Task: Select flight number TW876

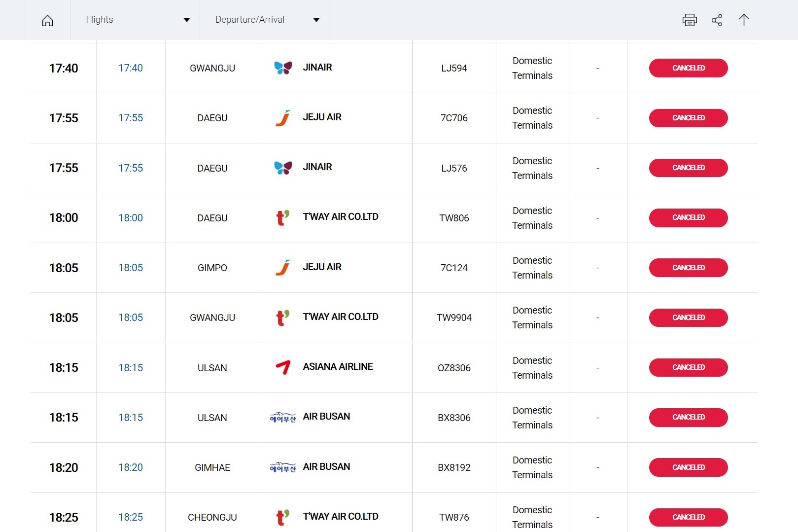Action: 454,517
